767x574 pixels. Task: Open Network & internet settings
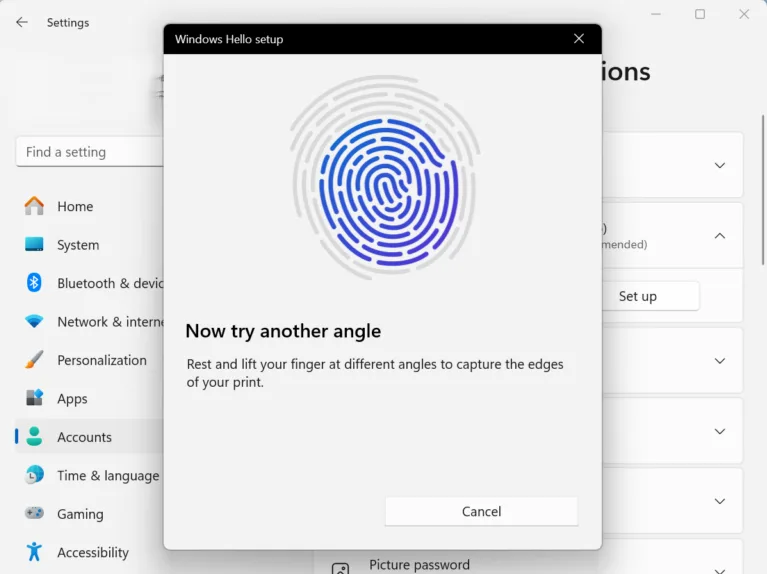pyautogui.click(x=89, y=321)
